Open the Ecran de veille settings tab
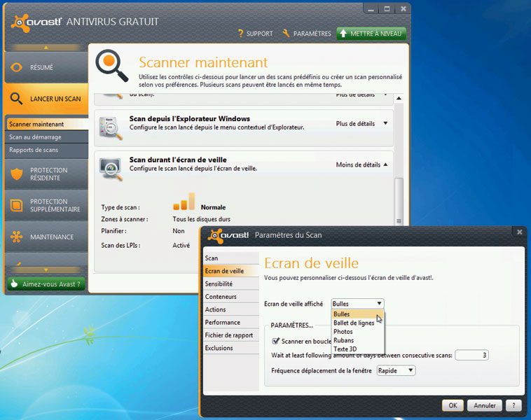Viewport: 531px width, 420px height. point(231,271)
